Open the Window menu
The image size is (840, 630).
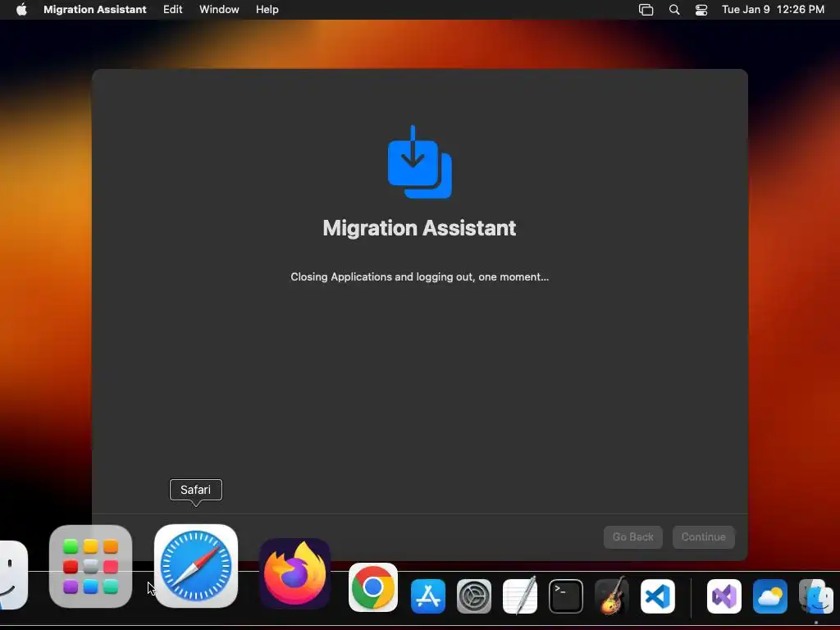pos(219,10)
